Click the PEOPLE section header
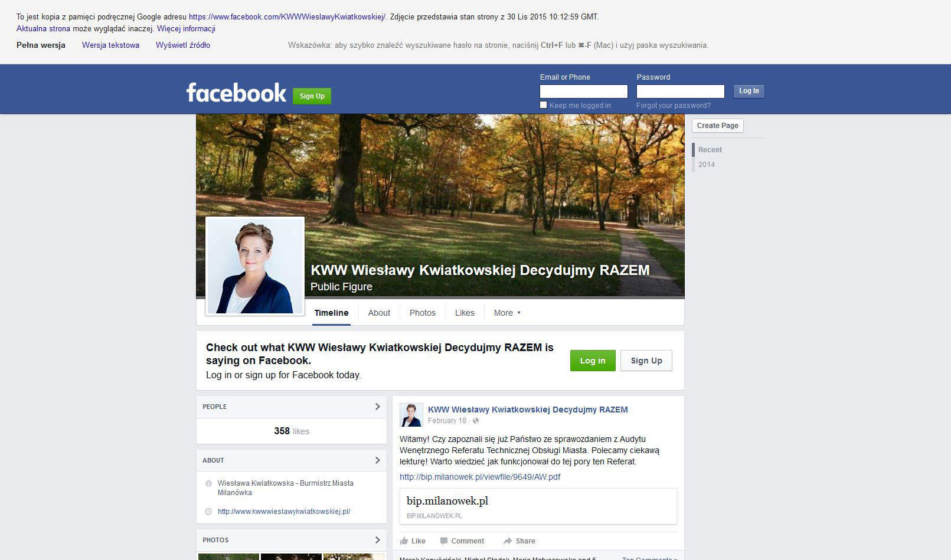Screen dimensions: 951x560 pyautogui.click(x=292, y=407)
